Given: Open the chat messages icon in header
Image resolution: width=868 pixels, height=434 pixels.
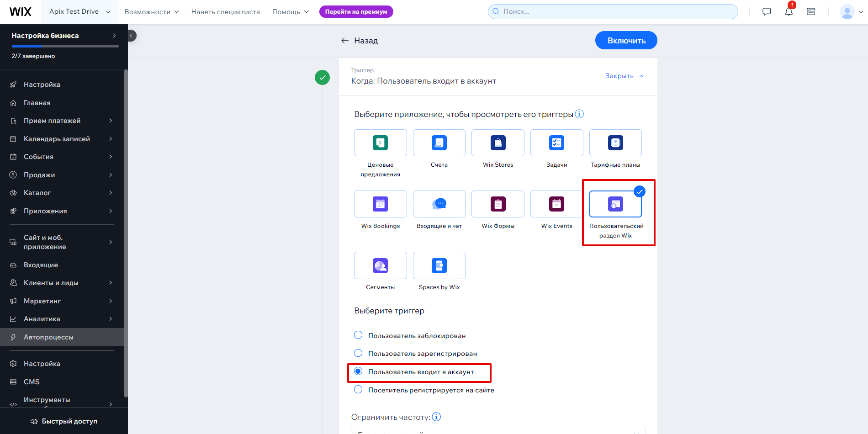Looking at the screenshot, I should pyautogui.click(x=767, y=12).
